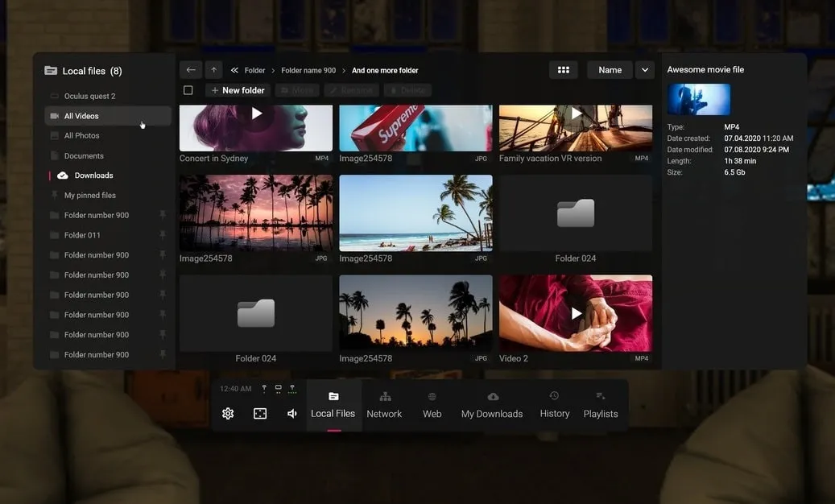Open the virtual environment screen icon
The image size is (835, 504).
click(x=259, y=412)
